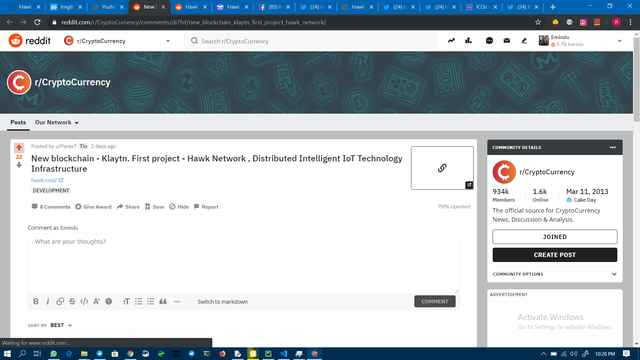This screenshot has height=360, width=640.
Task: Click the r/CryptoCurrency banner title
Action: tap(73, 82)
